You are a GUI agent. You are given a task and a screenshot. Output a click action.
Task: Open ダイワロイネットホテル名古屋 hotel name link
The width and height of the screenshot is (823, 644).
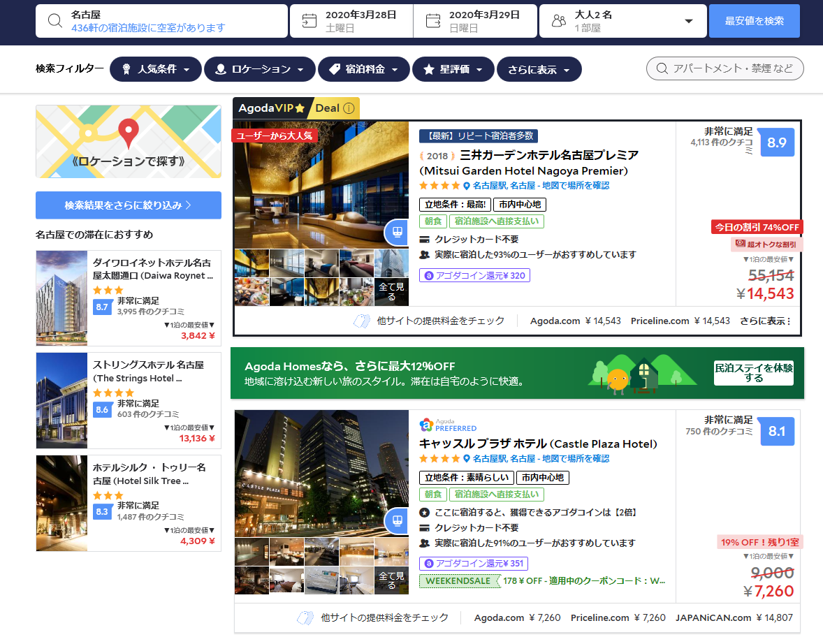click(x=153, y=269)
